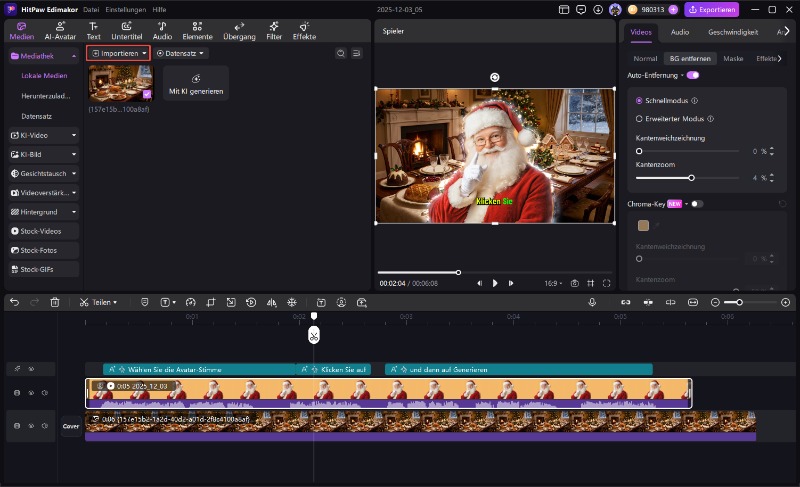
Task: Expand the Gesichtstausch section
Action: [x=44, y=173]
